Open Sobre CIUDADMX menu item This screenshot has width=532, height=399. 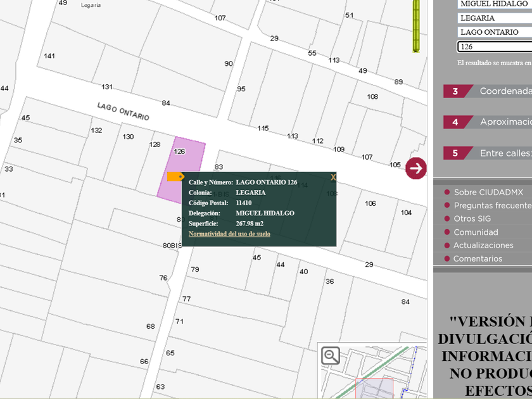pyautogui.click(x=488, y=192)
